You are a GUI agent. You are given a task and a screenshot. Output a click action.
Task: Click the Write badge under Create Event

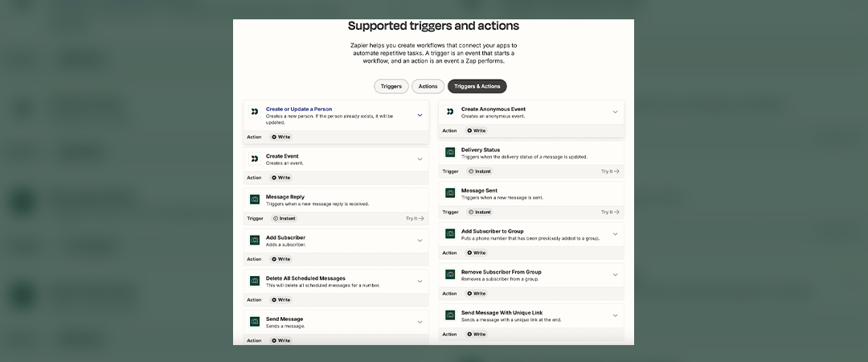(281, 178)
